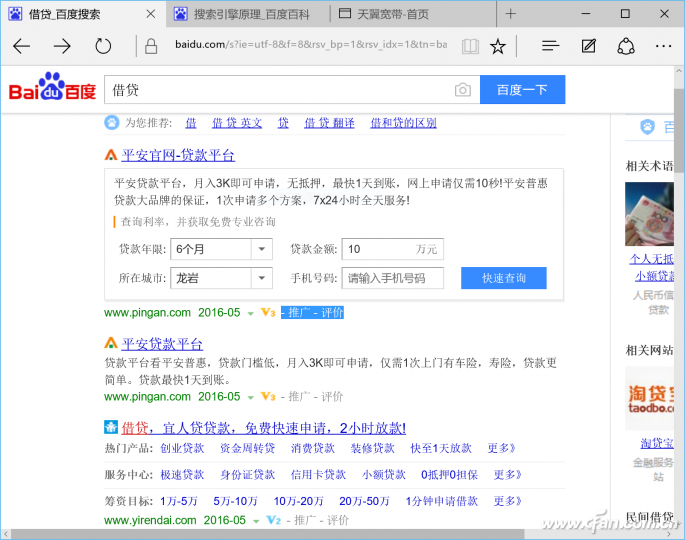
Task: Click the orange icon beside 平安贷款平台
Action: point(111,343)
